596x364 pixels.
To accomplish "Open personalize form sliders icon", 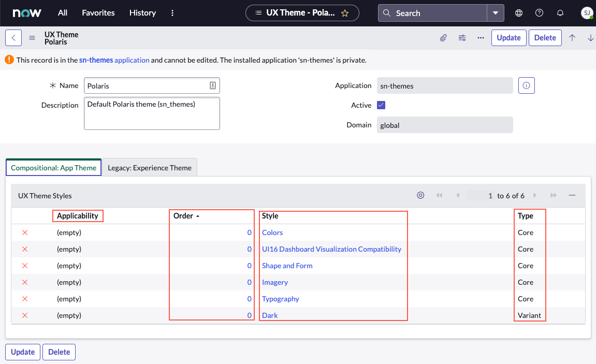I will point(462,38).
